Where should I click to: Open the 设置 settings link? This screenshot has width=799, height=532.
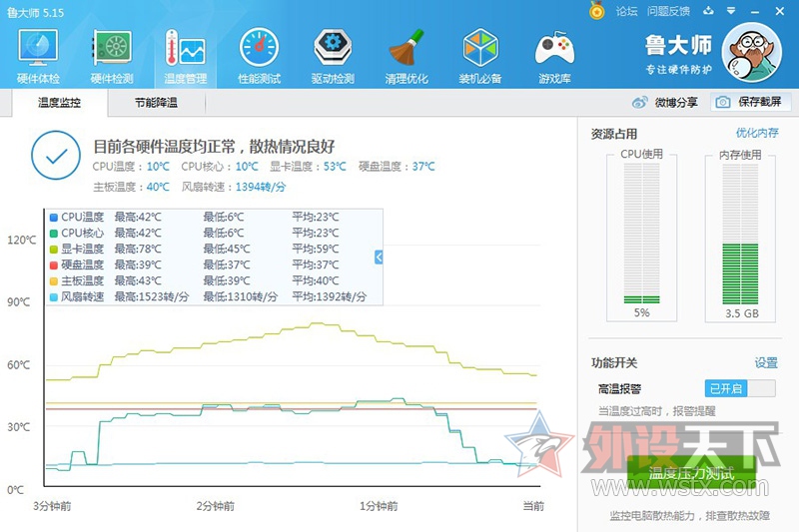click(x=766, y=363)
